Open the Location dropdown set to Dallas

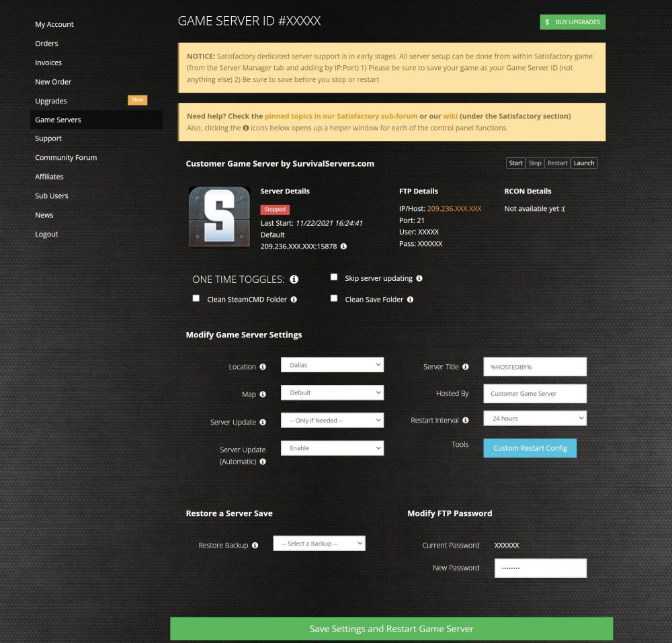(332, 365)
